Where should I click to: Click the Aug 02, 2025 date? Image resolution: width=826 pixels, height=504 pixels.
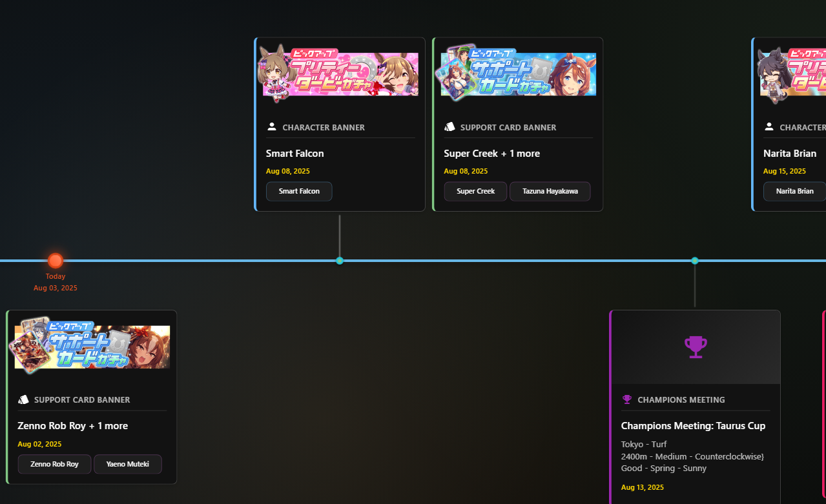(39, 444)
